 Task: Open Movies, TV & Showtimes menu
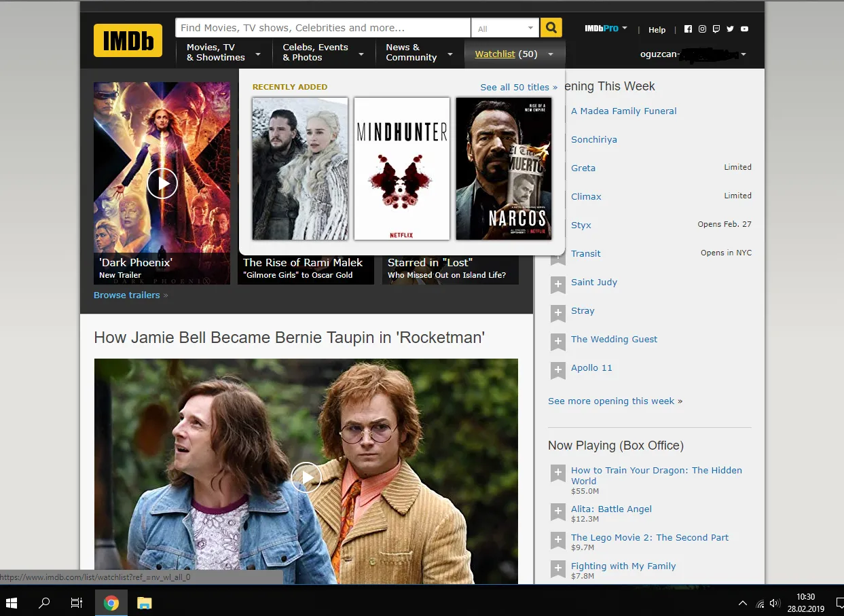pos(216,52)
